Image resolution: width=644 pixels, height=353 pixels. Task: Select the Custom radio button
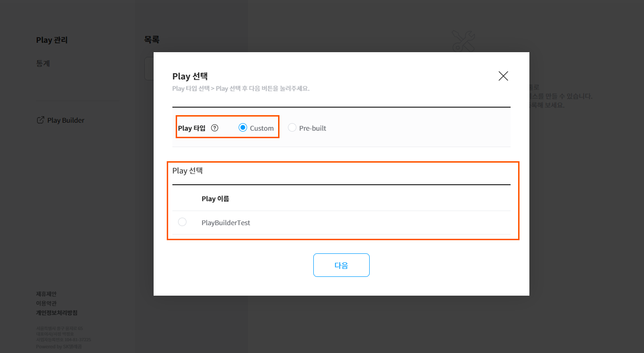(x=243, y=128)
